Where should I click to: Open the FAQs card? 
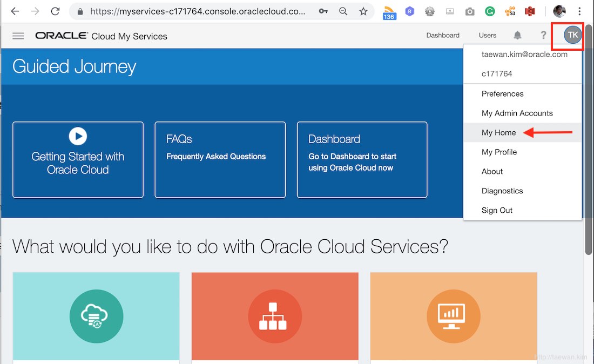point(220,159)
